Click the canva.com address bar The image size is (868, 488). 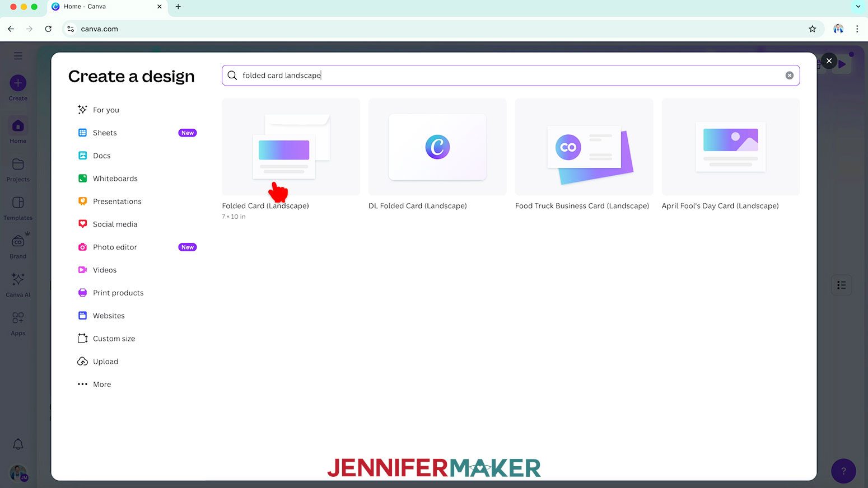(442, 29)
